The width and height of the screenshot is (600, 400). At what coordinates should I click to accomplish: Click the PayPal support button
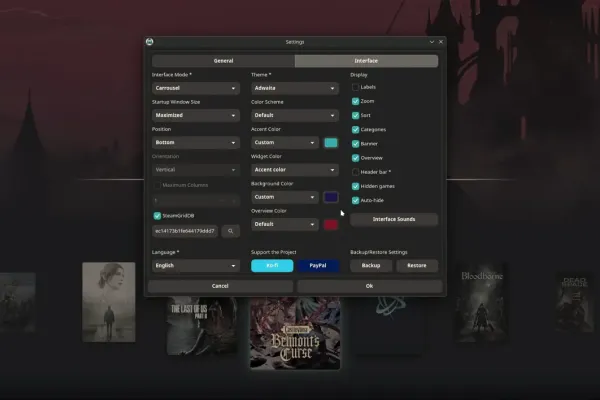[318, 266]
